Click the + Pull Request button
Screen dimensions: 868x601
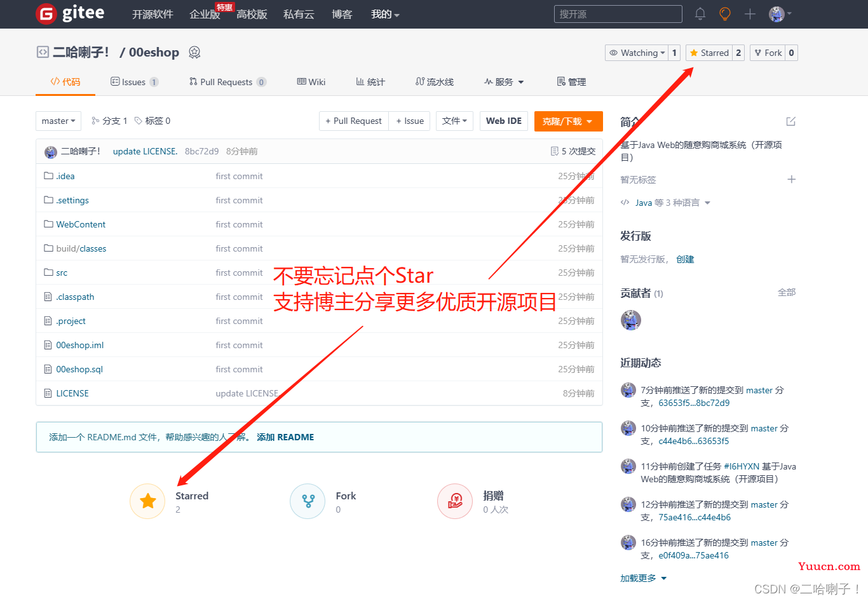353,121
